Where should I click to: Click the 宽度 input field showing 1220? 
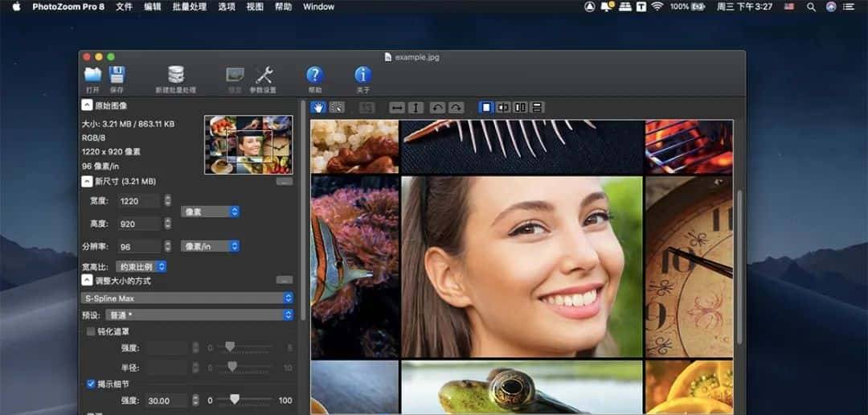click(x=139, y=201)
